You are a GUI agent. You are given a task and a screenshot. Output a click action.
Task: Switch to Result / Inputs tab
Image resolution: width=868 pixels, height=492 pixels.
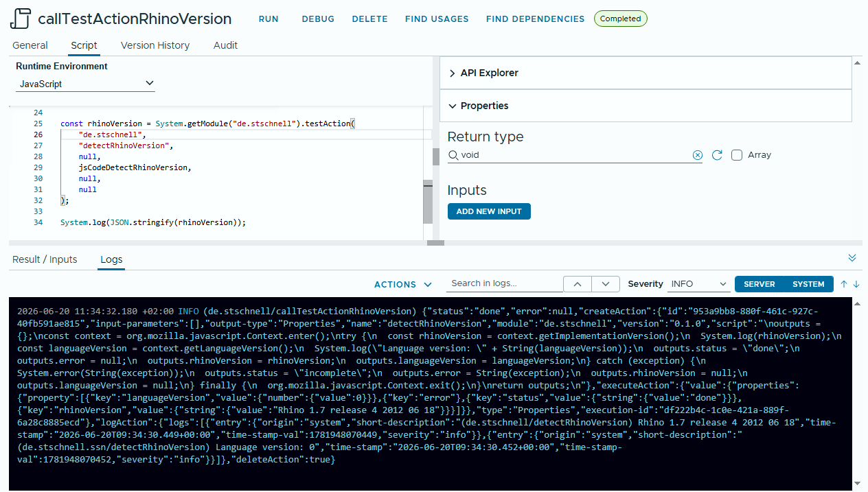pyautogui.click(x=45, y=259)
